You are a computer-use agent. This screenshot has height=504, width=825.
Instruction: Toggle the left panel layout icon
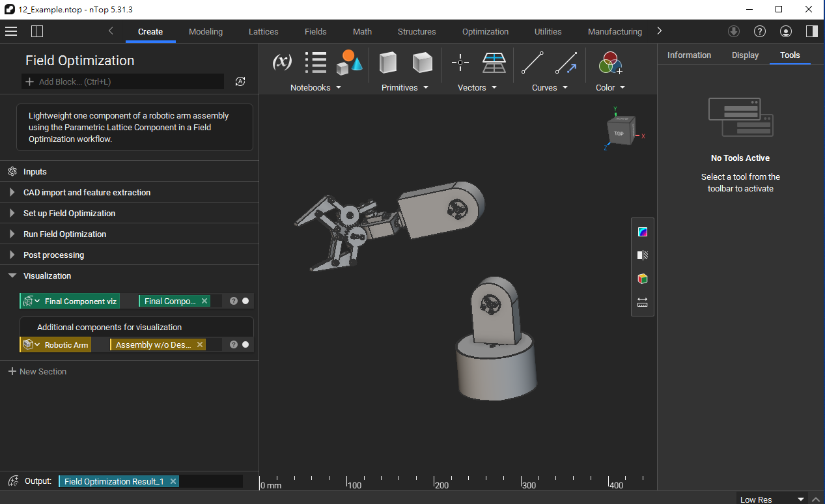click(37, 31)
